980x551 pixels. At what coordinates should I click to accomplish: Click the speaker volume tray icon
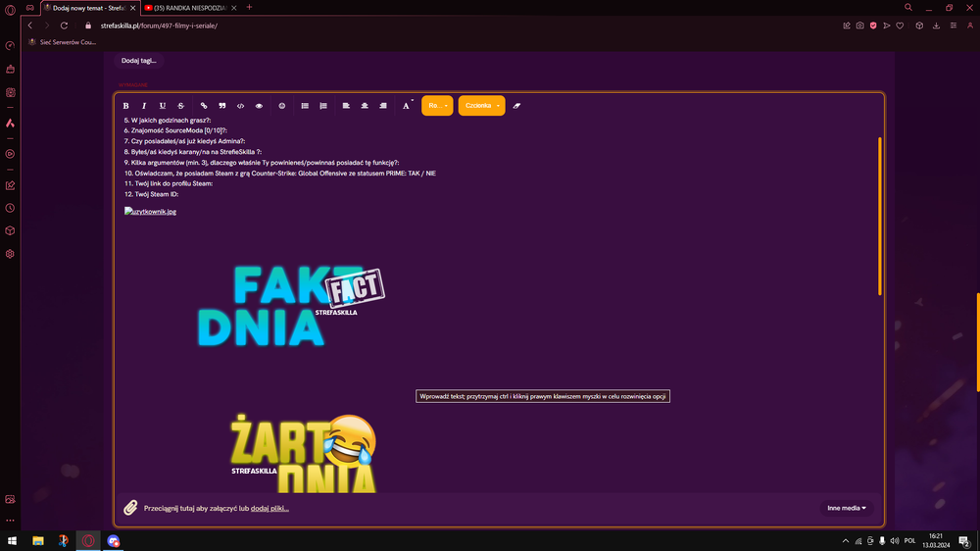(895, 541)
